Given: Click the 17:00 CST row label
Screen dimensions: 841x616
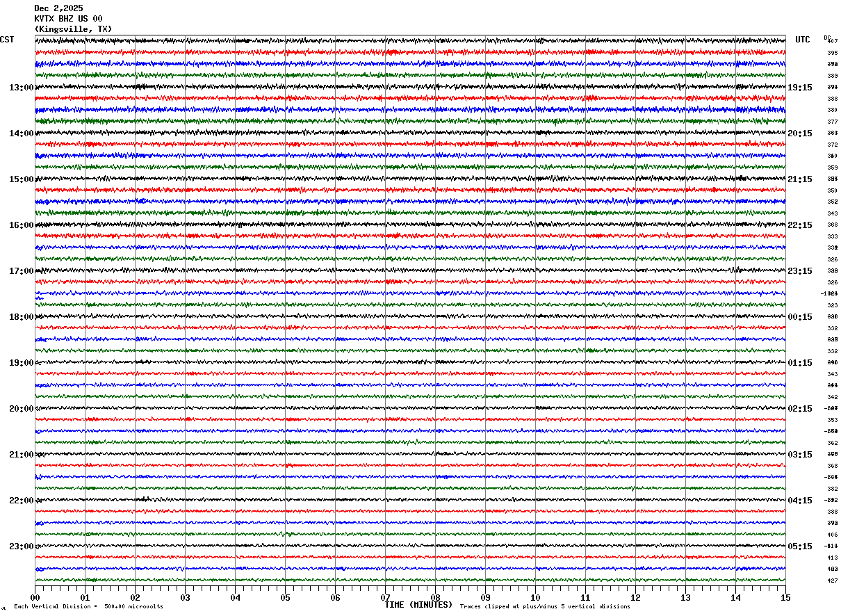Looking at the screenshot, I should pos(22,271).
